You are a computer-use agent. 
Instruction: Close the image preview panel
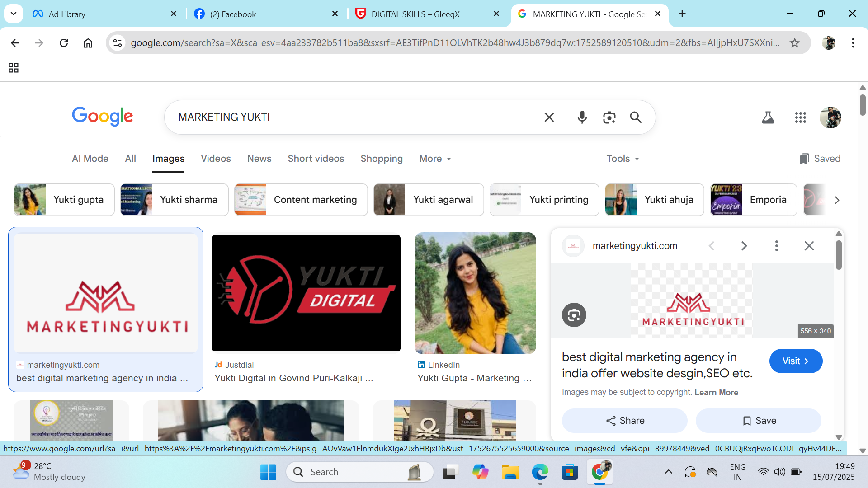809,246
